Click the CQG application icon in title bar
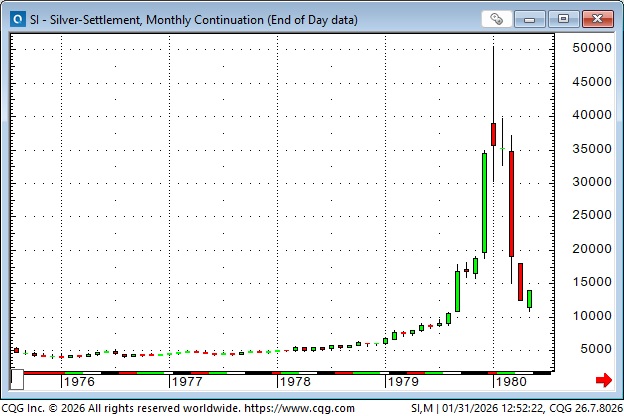The image size is (624, 416). click(x=16, y=18)
